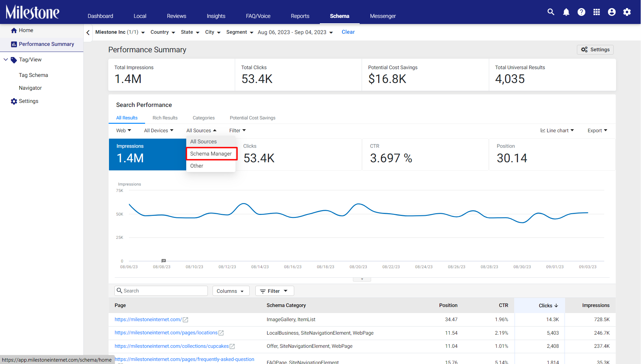Select Schema Manager source option

[x=211, y=154]
